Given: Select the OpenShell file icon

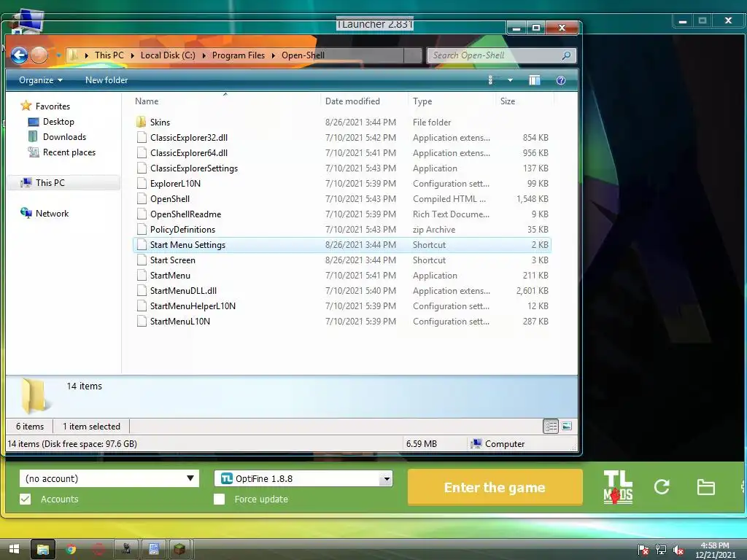Looking at the screenshot, I should tap(142, 198).
